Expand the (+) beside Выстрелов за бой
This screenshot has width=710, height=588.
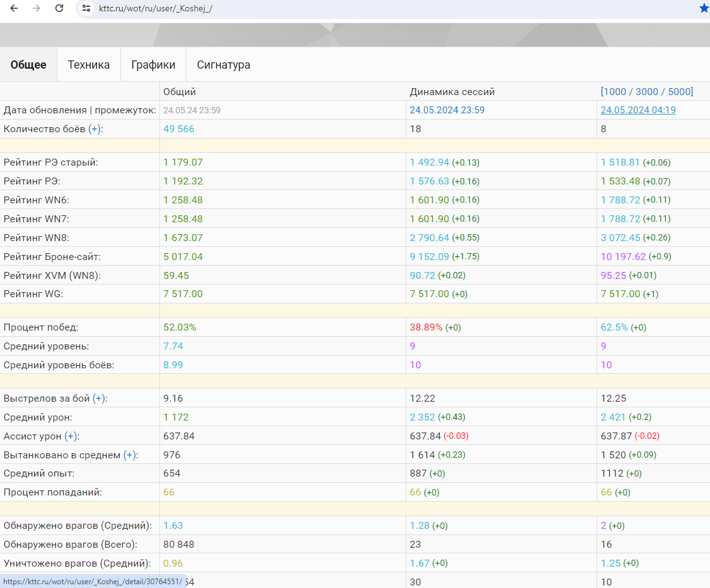tap(99, 399)
